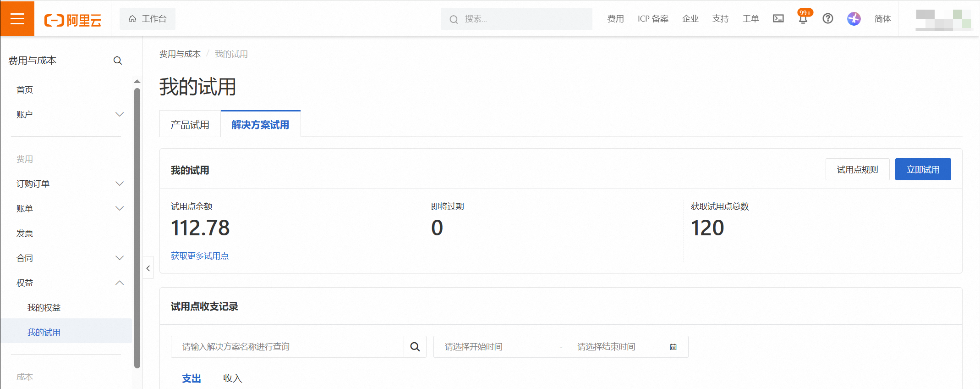
Task: Collapse the 权益 sidebar section
Action: click(66, 283)
